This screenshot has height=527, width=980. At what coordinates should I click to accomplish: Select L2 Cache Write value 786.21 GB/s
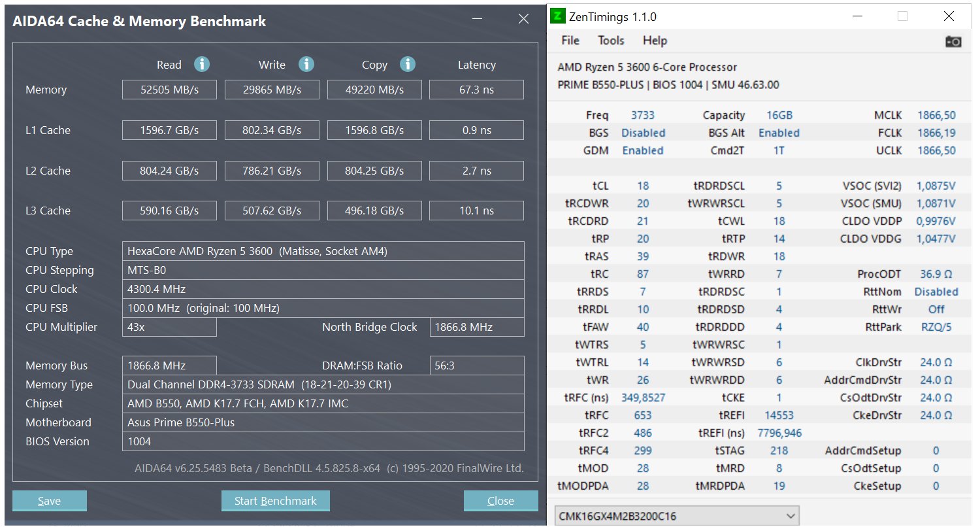(x=272, y=171)
